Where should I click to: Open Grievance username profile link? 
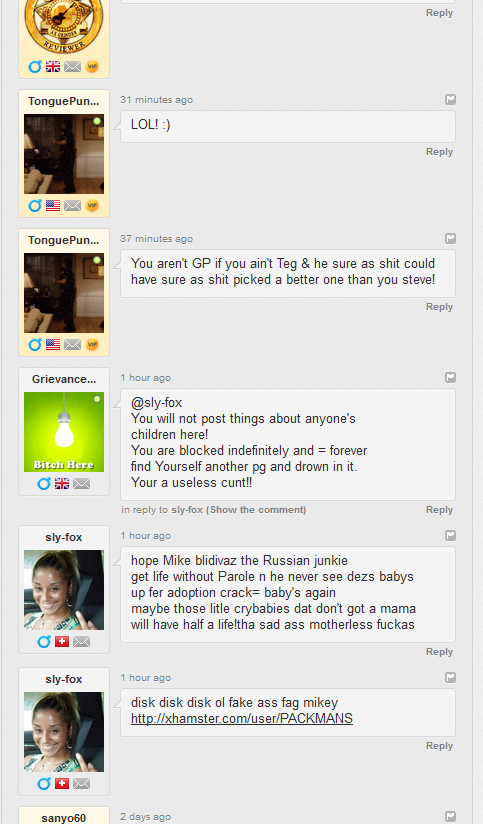pyautogui.click(x=64, y=379)
